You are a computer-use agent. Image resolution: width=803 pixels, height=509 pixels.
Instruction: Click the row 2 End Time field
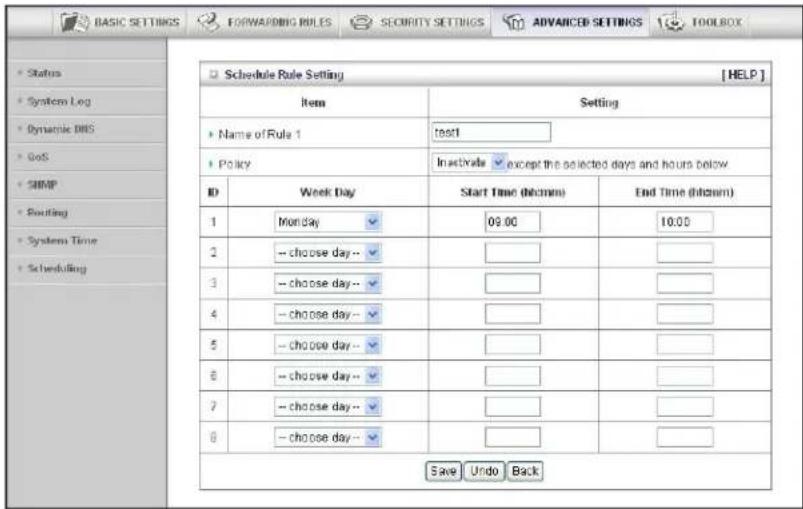click(x=685, y=252)
